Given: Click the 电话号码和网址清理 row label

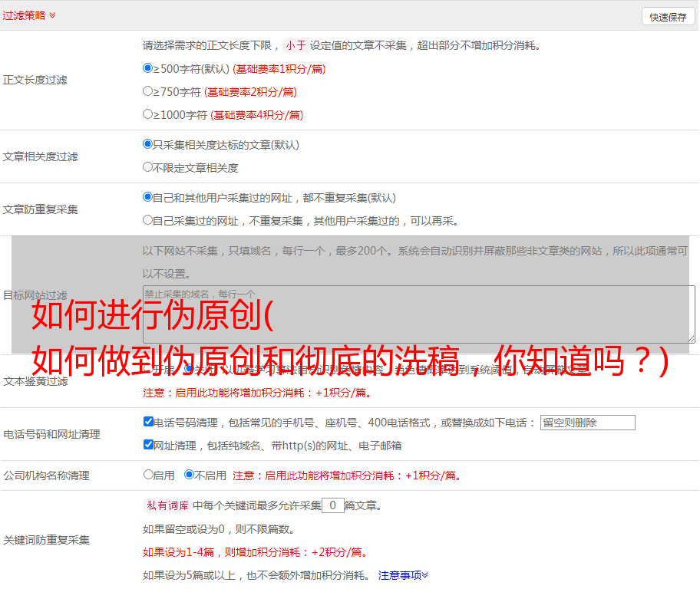Looking at the screenshot, I should (x=51, y=434).
